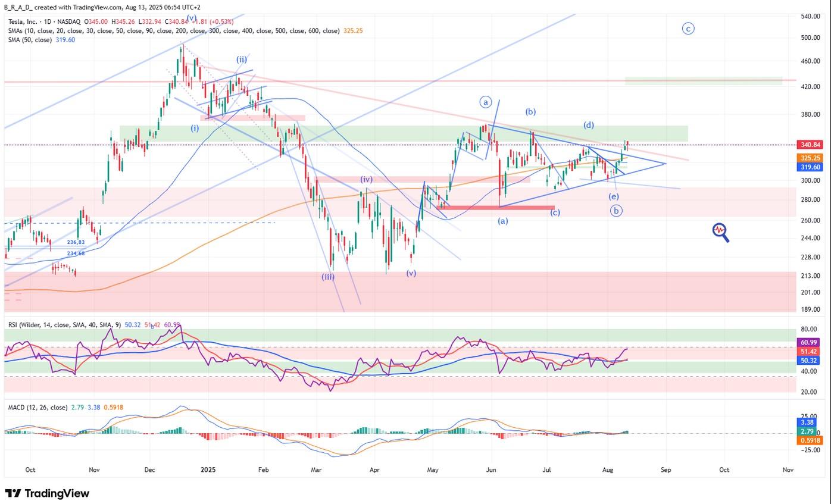The height and width of the screenshot is (504, 831).
Task: Select the (ii) wave label
Action: [x=241, y=60]
